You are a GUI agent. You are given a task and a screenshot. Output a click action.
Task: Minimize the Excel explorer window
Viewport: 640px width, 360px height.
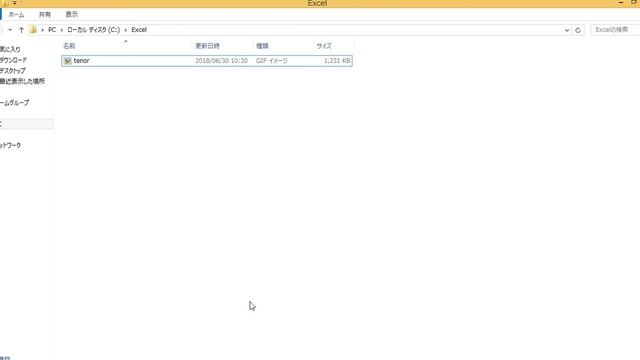click(621, 3)
